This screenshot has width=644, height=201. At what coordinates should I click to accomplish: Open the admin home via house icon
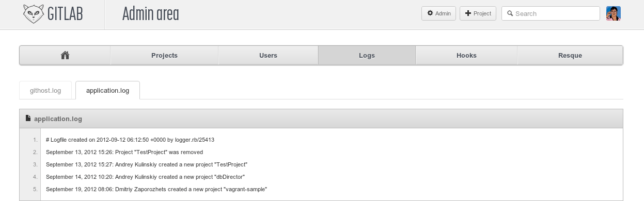[65, 55]
